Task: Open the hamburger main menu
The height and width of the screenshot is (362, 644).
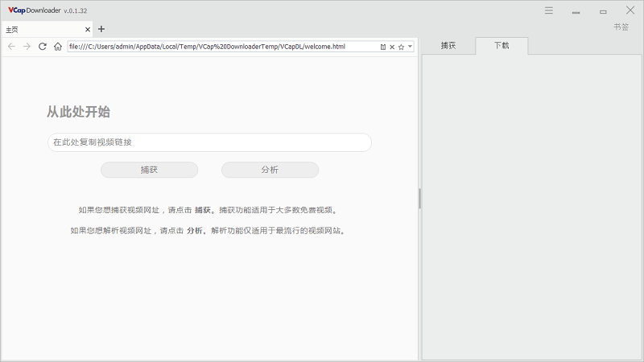Action: click(548, 10)
